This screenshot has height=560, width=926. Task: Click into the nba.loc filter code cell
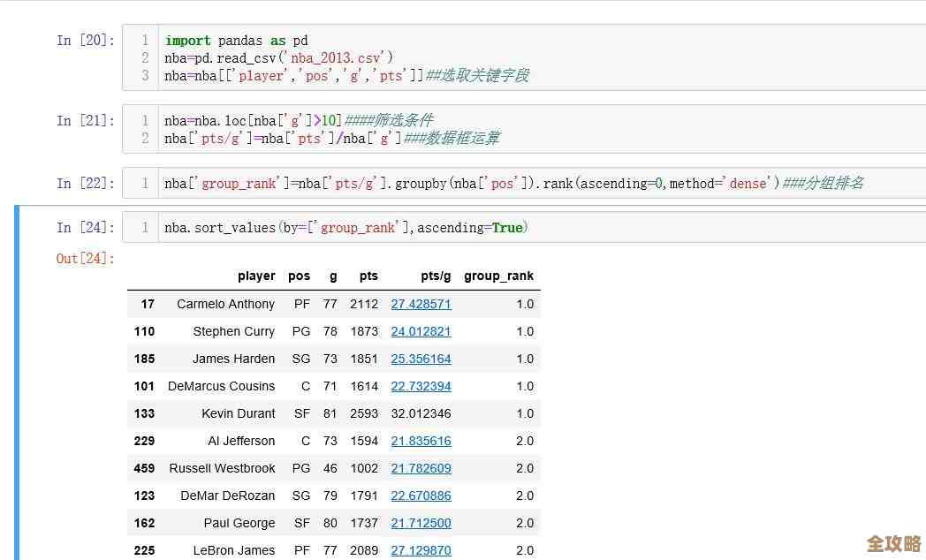click(x=530, y=129)
